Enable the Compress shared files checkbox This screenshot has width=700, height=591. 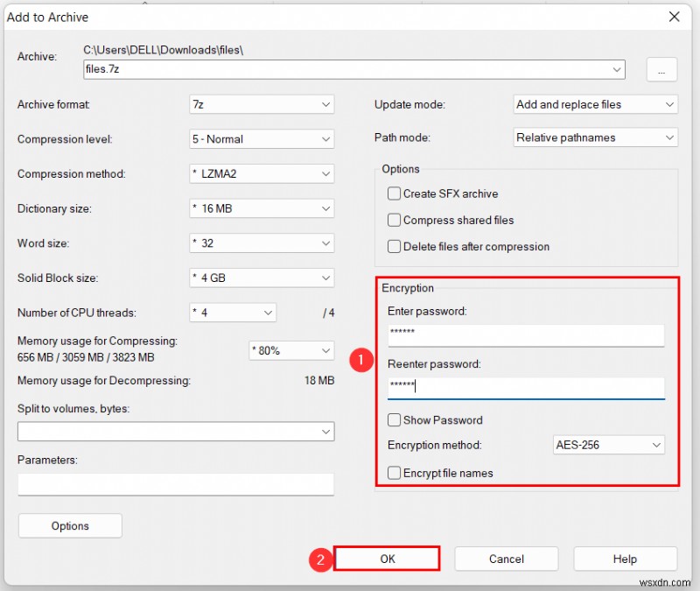coord(394,220)
